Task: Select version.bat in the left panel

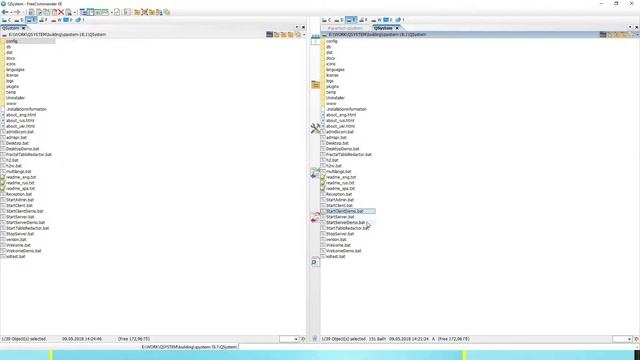Action: (x=16, y=240)
